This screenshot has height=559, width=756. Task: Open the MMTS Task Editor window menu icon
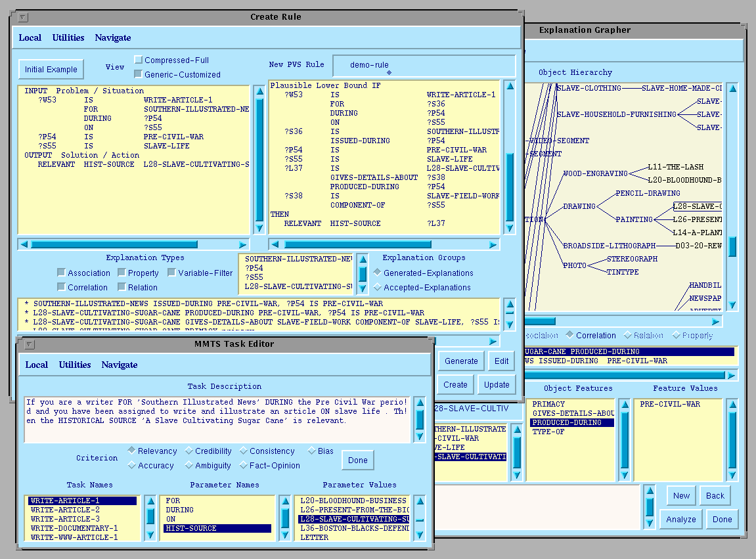click(x=30, y=344)
